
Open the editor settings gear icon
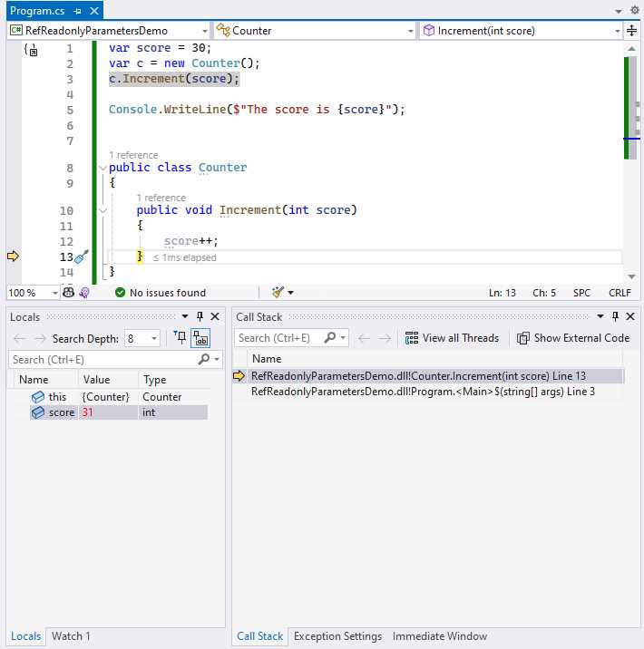point(634,10)
